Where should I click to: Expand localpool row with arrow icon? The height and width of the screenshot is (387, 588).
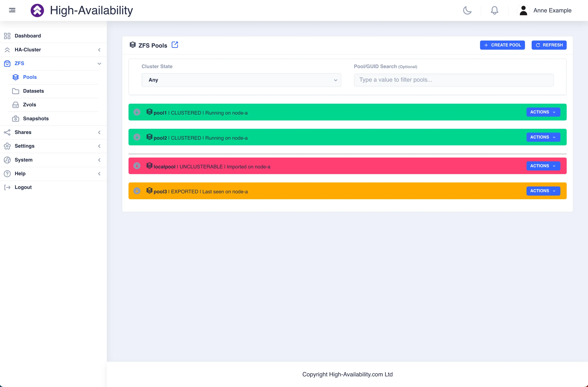pyautogui.click(x=137, y=166)
